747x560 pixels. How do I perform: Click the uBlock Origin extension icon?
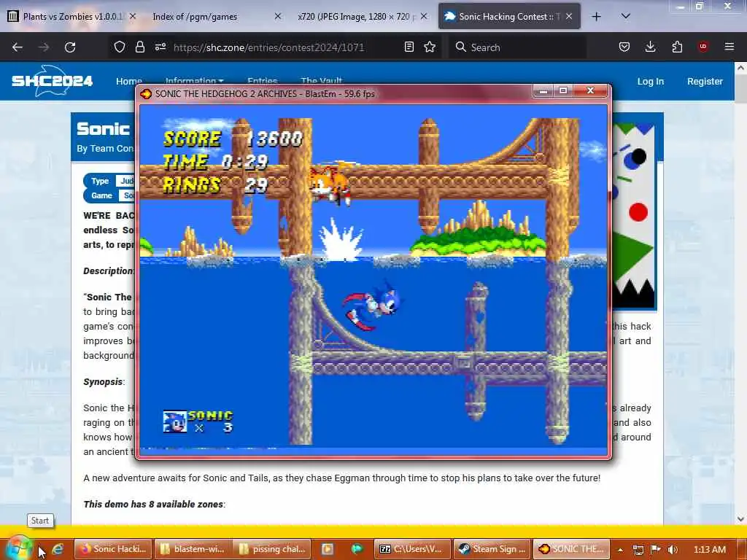[x=703, y=46]
